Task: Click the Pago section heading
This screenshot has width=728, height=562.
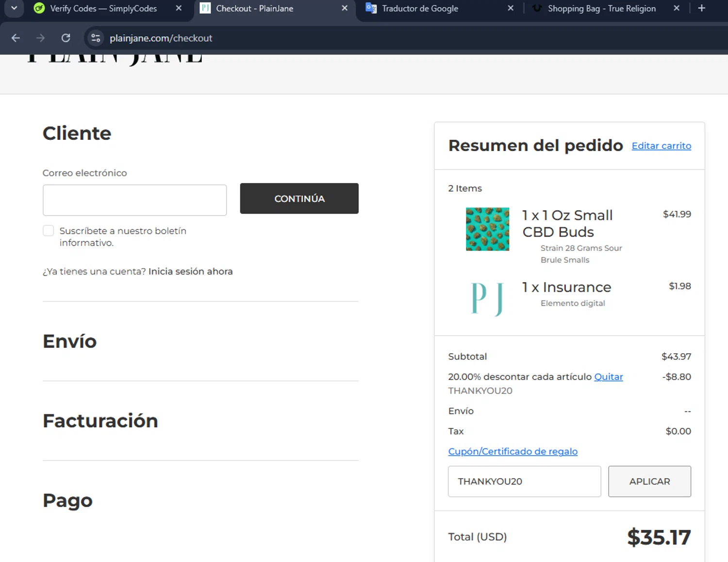Action: coord(67,500)
